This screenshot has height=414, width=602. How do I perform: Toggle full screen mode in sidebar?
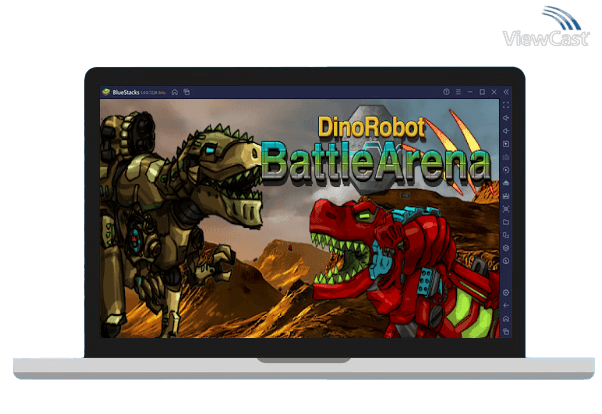506,105
